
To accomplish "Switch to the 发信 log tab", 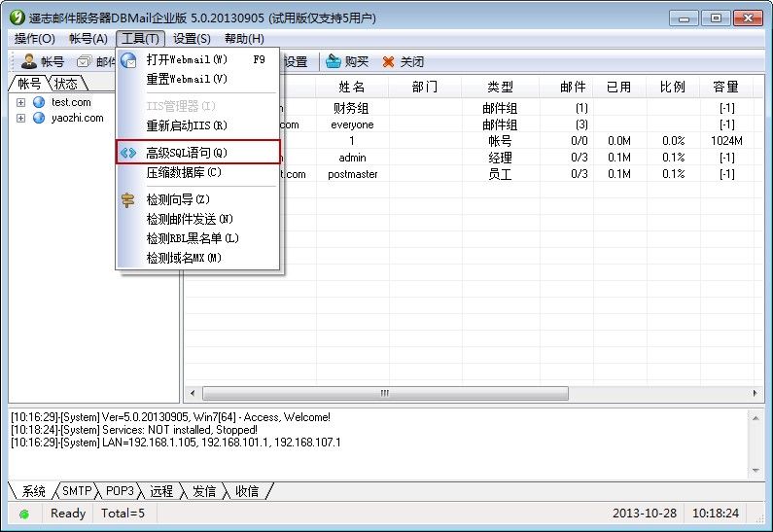I will click(x=204, y=491).
